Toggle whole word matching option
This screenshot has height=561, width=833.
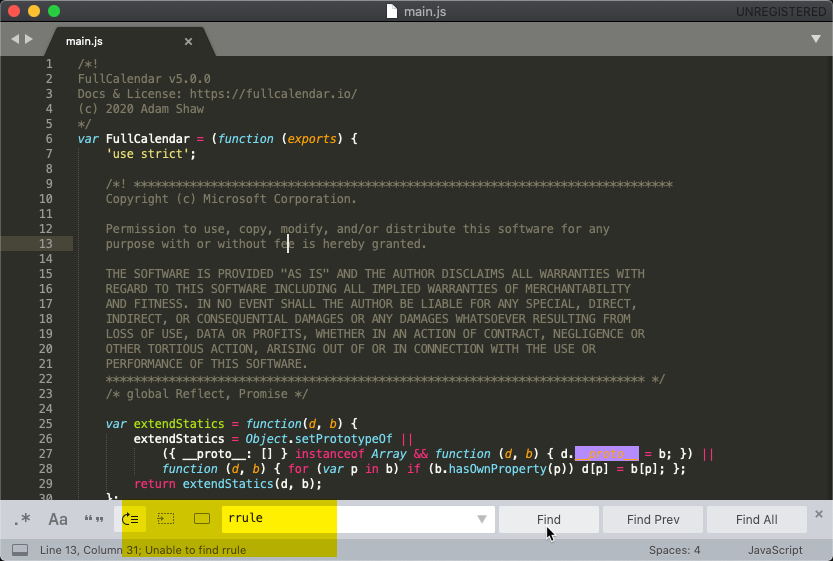pyautogui.click(x=94, y=519)
